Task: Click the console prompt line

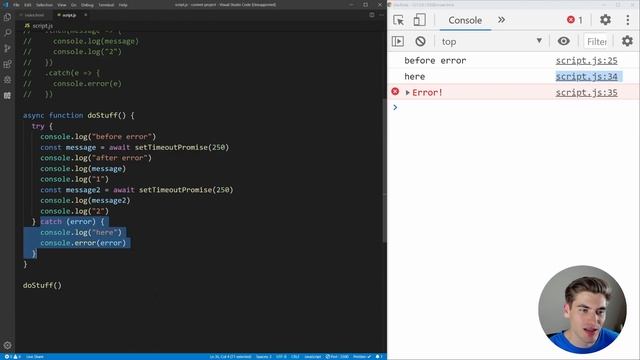Action: tap(513, 107)
